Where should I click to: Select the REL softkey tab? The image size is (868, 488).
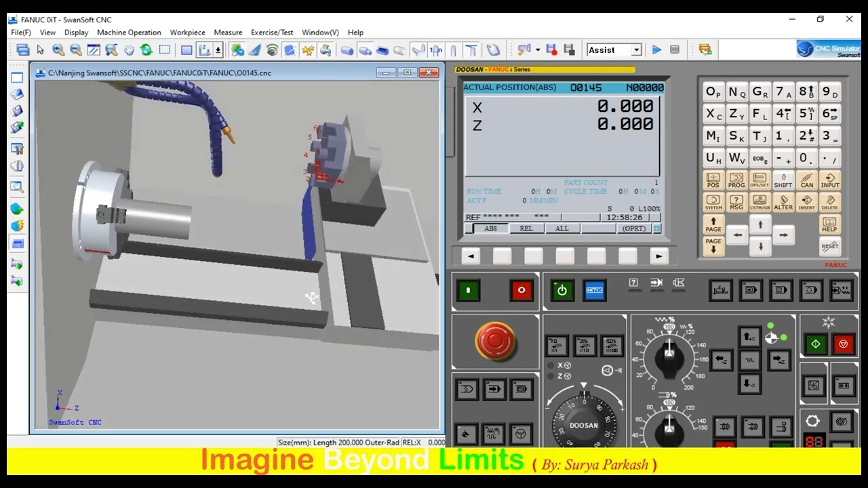click(x=526, y=228)
